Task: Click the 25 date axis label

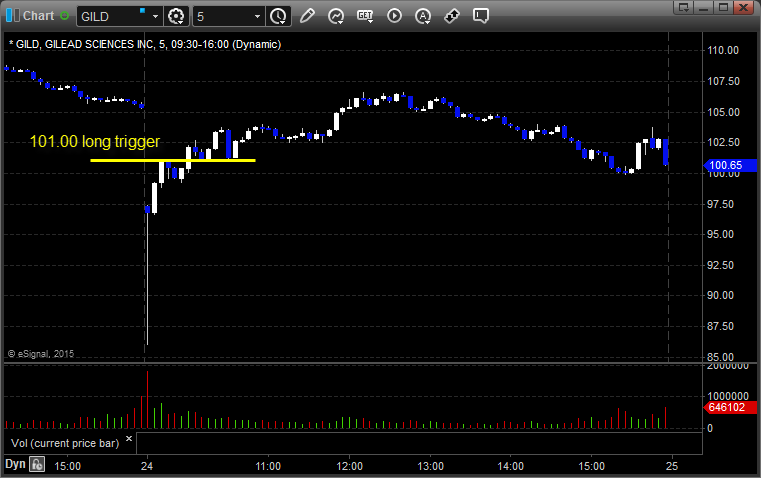Action: point(672,466)
